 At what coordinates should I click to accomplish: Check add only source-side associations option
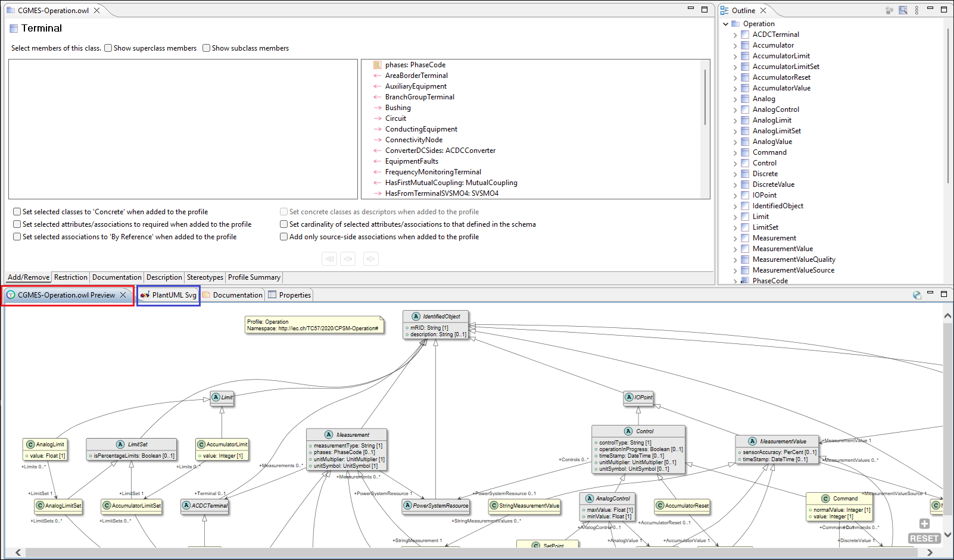click(284, 237)
